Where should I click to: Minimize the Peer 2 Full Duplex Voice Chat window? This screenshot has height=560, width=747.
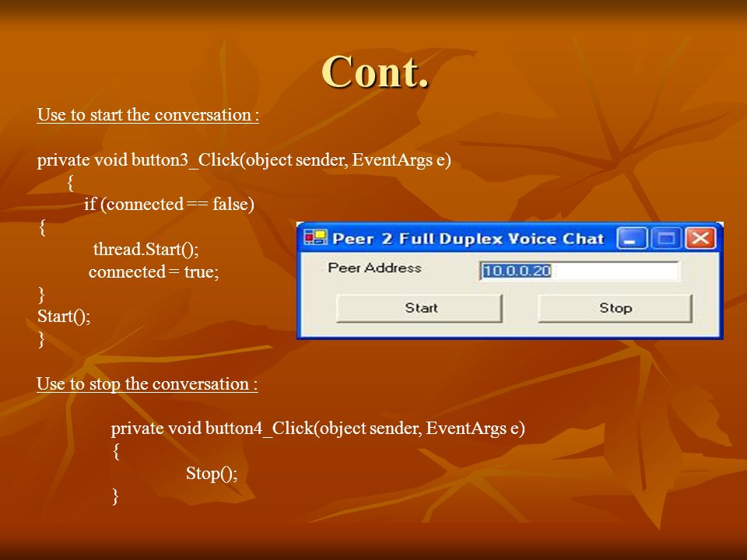pyautogui.click(x=631, y=238)
